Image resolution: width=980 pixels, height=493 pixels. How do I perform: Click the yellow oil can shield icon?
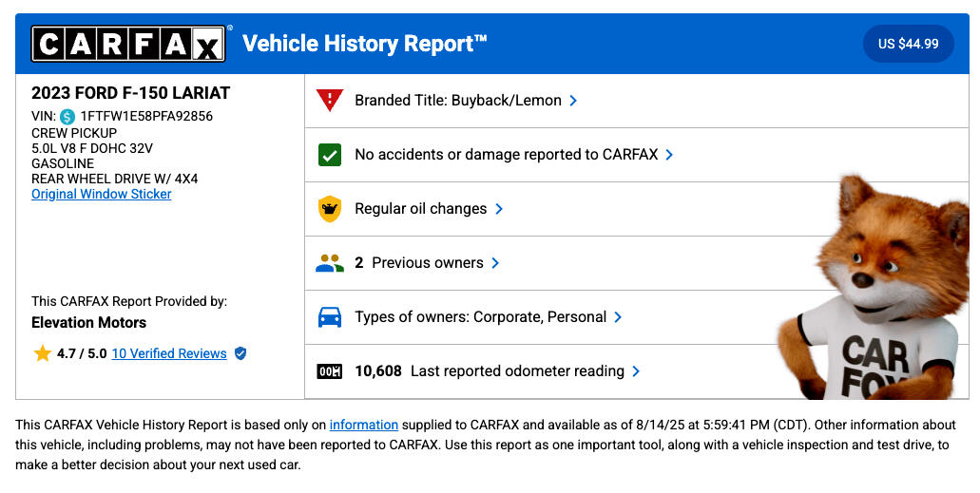[x=329, y=209]
